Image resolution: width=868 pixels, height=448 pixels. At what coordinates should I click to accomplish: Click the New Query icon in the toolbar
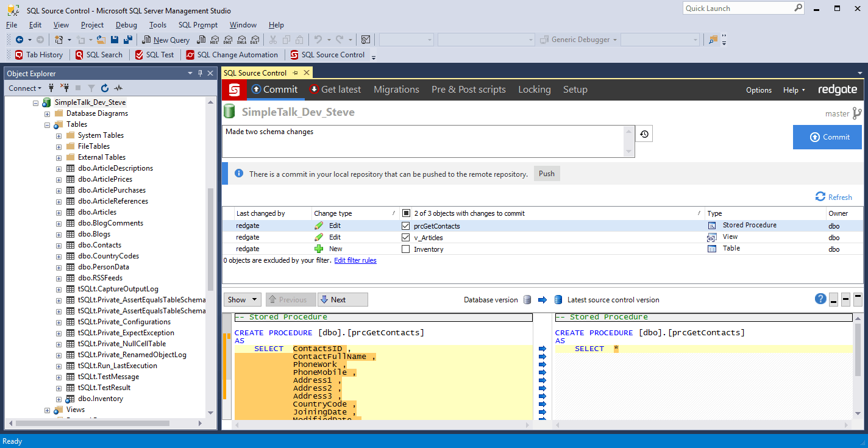coord(165,39)
